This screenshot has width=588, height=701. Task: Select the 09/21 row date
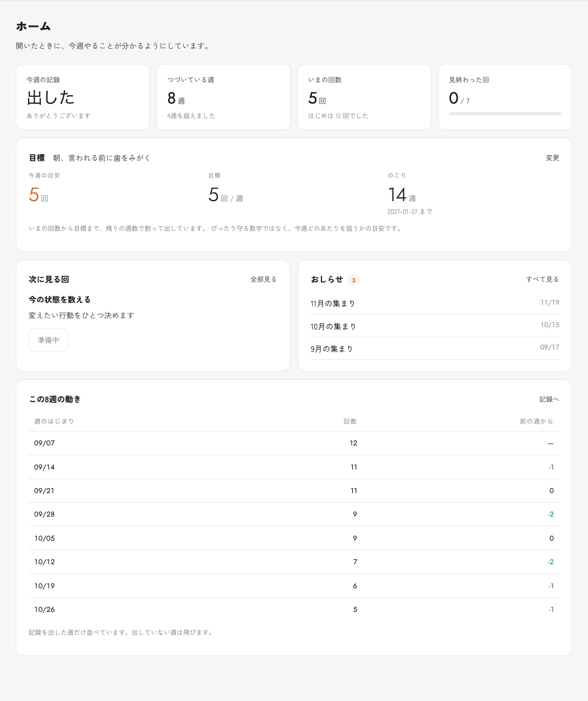click(44, 491)
